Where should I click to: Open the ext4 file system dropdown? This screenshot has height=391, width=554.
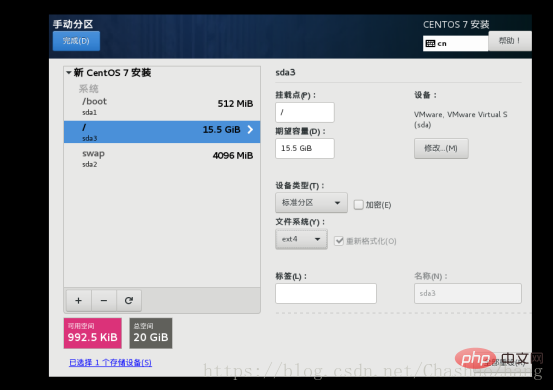point(301,239)
